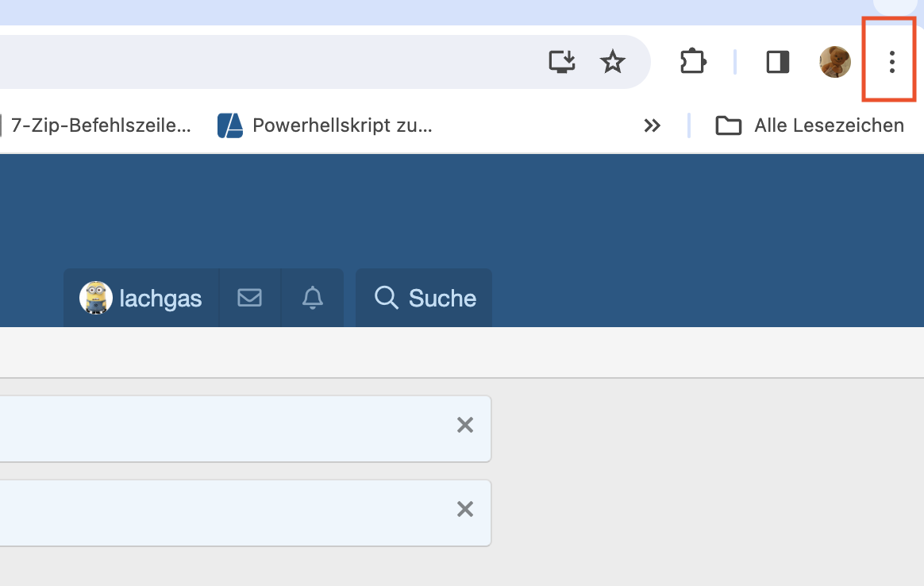This screenshot has height=586, width=924.
Task: Show hidden bookmarks via double chevron
Action: click(x=652, y=125)
